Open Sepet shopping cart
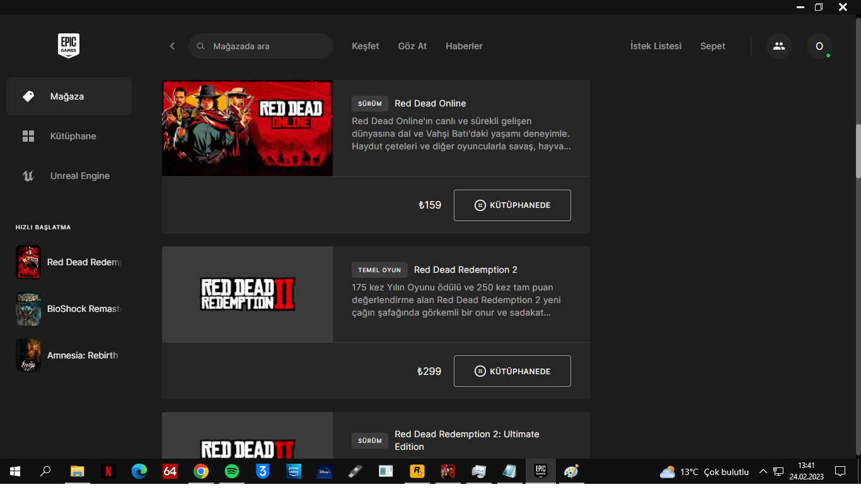Screen dimensions: 861x504 click(713, 46)
